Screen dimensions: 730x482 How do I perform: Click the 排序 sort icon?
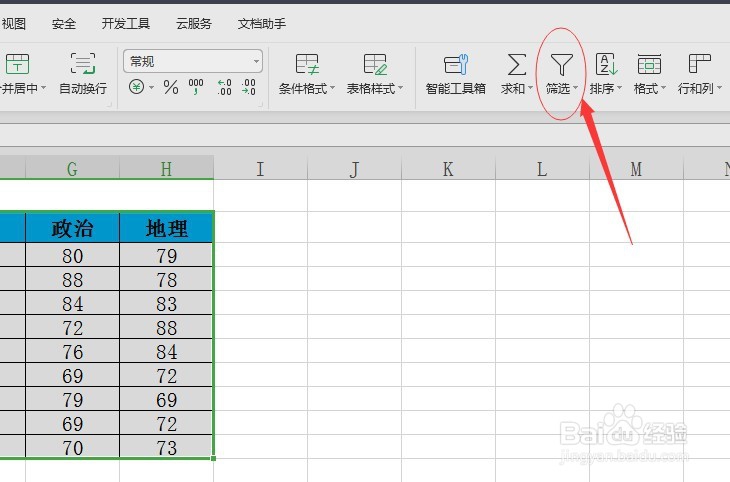(606, 64)
